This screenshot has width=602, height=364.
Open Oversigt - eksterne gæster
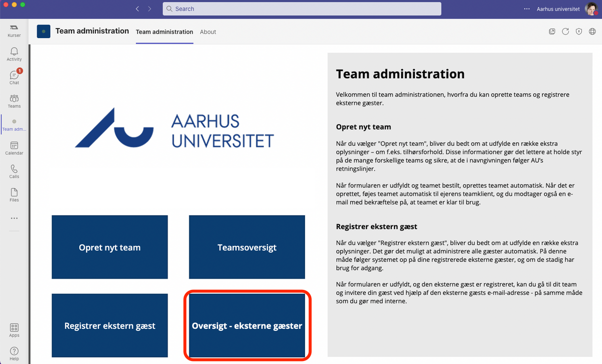247,326
